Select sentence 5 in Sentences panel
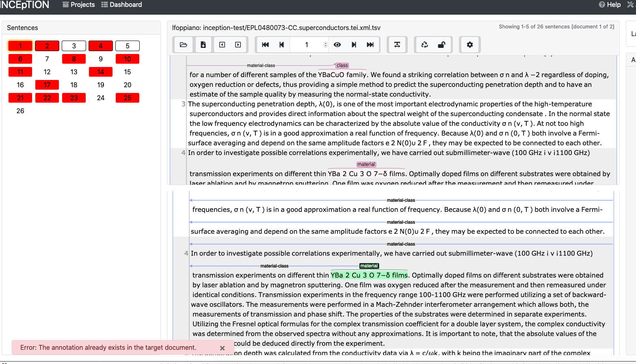This screenshot has width=636, height=364. pos(128,46)
